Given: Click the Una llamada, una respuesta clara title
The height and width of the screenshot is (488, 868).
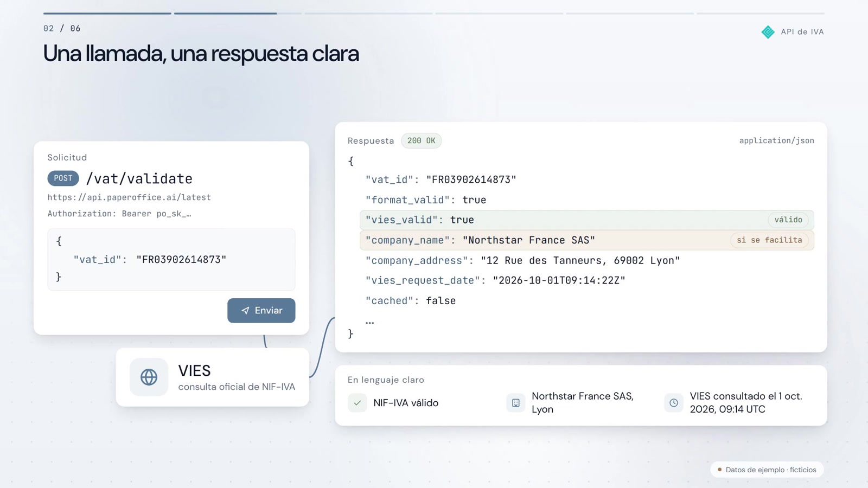Looking at the screenshot, I should [x=201, y=54].
